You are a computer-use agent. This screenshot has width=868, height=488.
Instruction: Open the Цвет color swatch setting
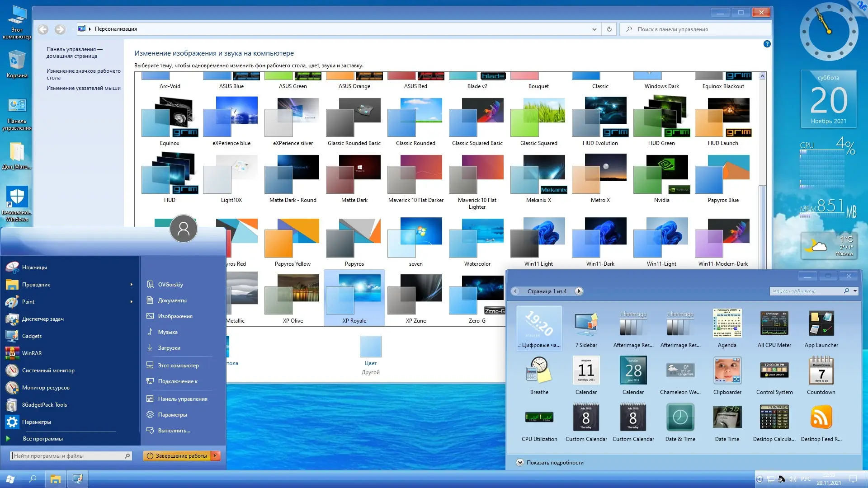click(x=370, y=347)
